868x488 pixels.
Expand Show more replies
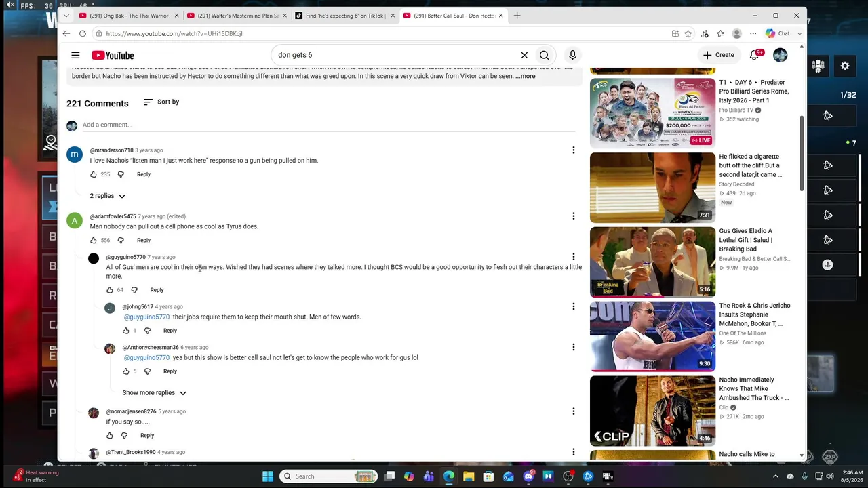click(154, 392)
